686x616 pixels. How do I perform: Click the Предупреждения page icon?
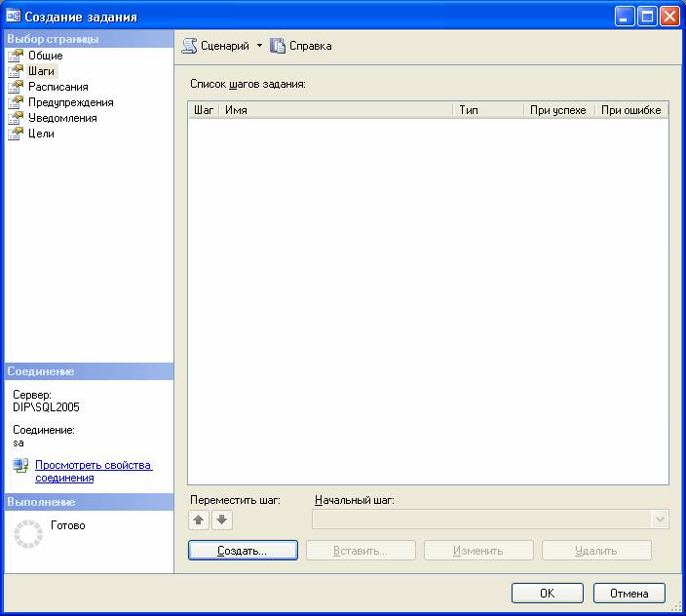[x=16, y=102]
